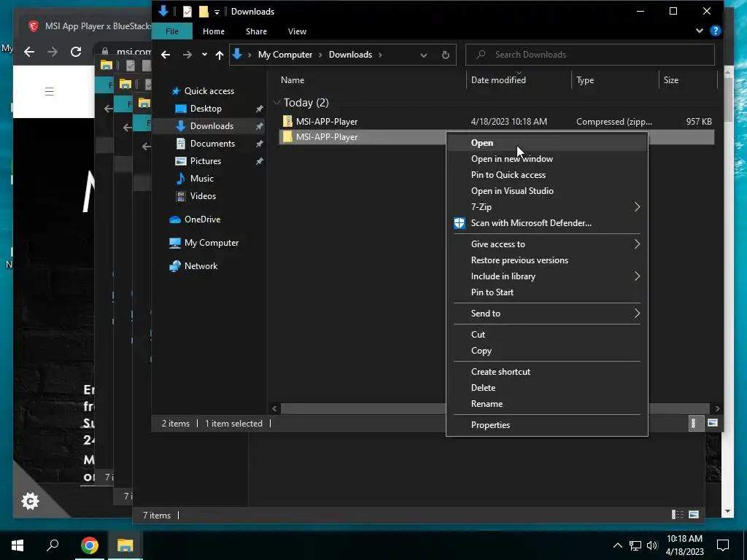Sort by the Type column header
This screenshot has width=747, height=560.
[585, 80]
